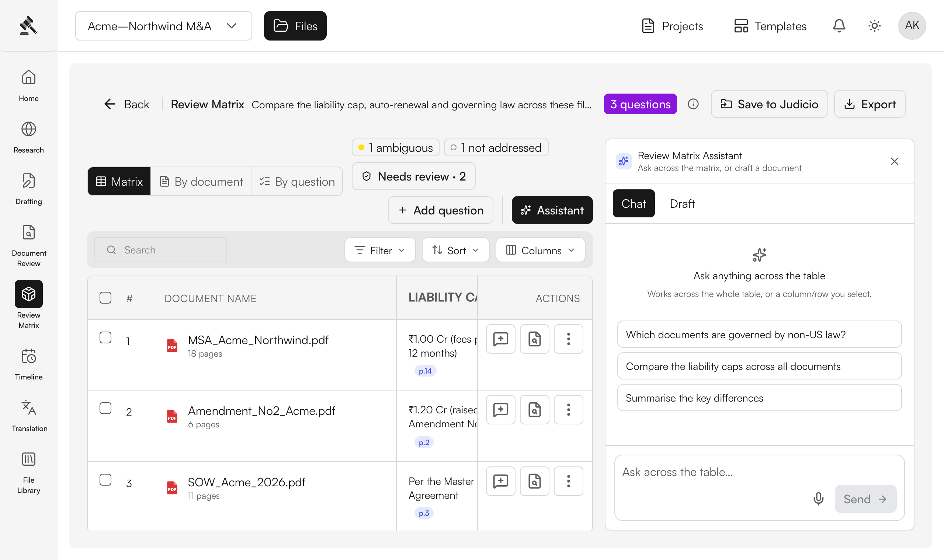The image size is (944, 560).
Task: Toggle light/dark theme sun icon
Action: [875, 26]
